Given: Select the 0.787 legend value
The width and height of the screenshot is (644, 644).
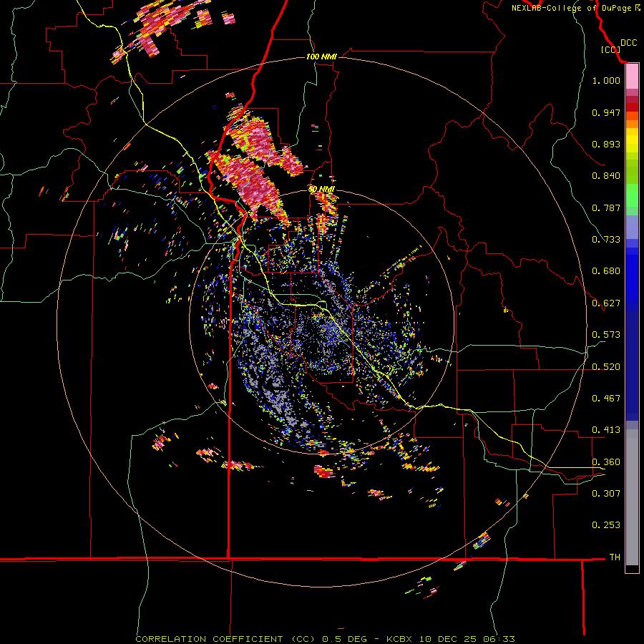Looking at the screenshot, I should (606, 208).
